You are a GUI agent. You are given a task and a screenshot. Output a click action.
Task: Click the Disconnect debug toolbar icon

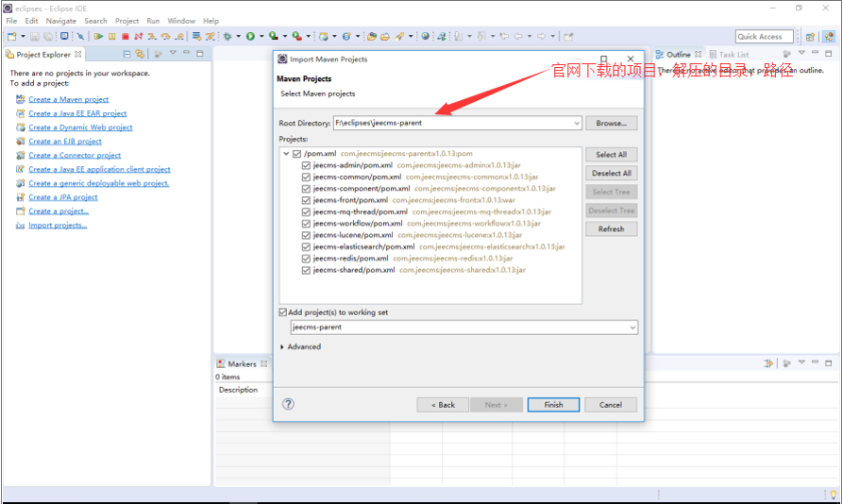point(139,37)
